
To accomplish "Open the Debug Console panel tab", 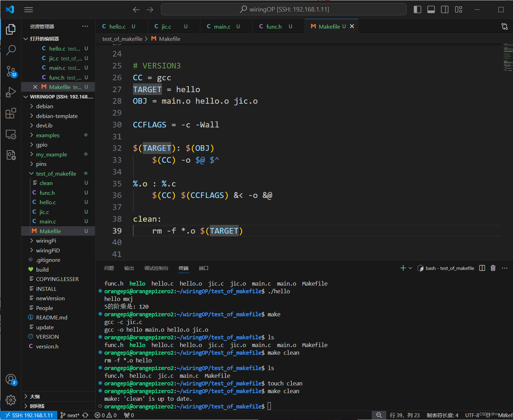I will click(156, 268).
